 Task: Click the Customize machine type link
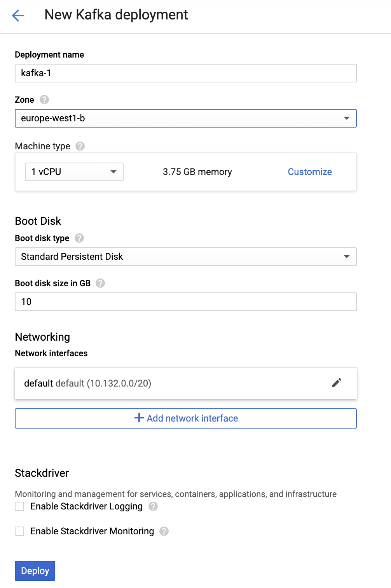(309, 171)
